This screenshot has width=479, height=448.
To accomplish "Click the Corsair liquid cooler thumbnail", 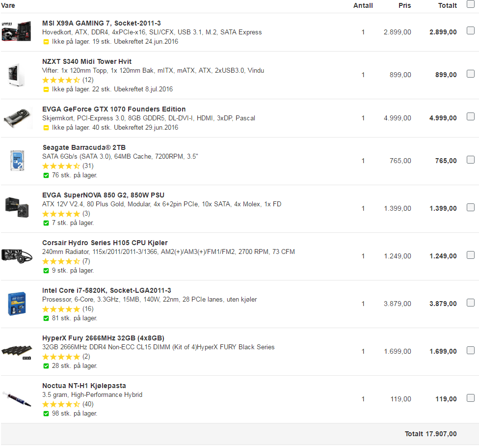I will [17, 255].
